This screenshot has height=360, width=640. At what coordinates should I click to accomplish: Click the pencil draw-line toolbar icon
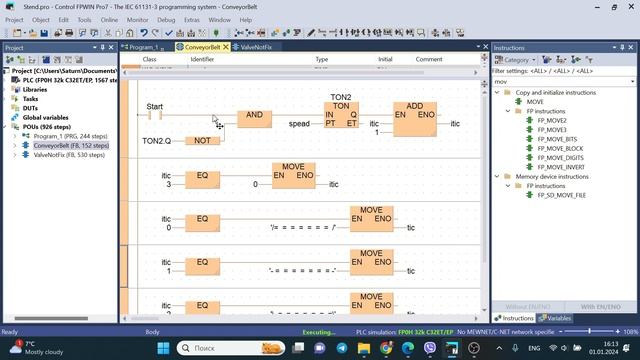tap(311, 33)
